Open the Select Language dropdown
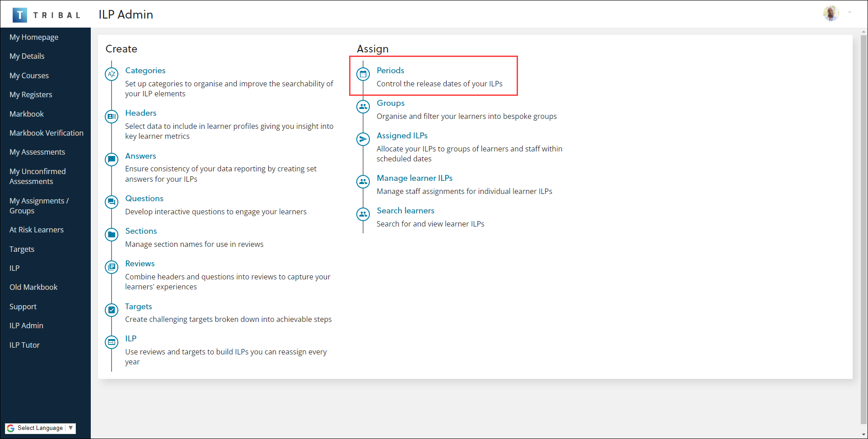 click(x=41, y=428)
